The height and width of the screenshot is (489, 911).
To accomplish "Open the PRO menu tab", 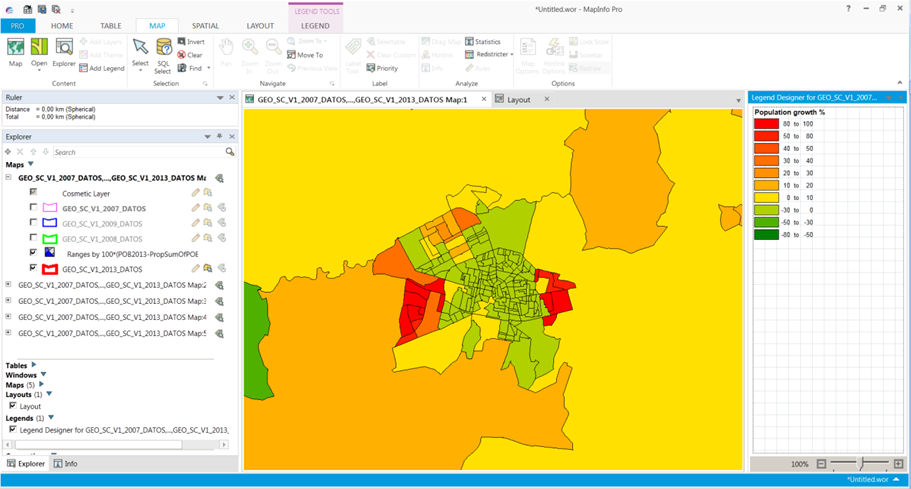I will pos(17,26).
